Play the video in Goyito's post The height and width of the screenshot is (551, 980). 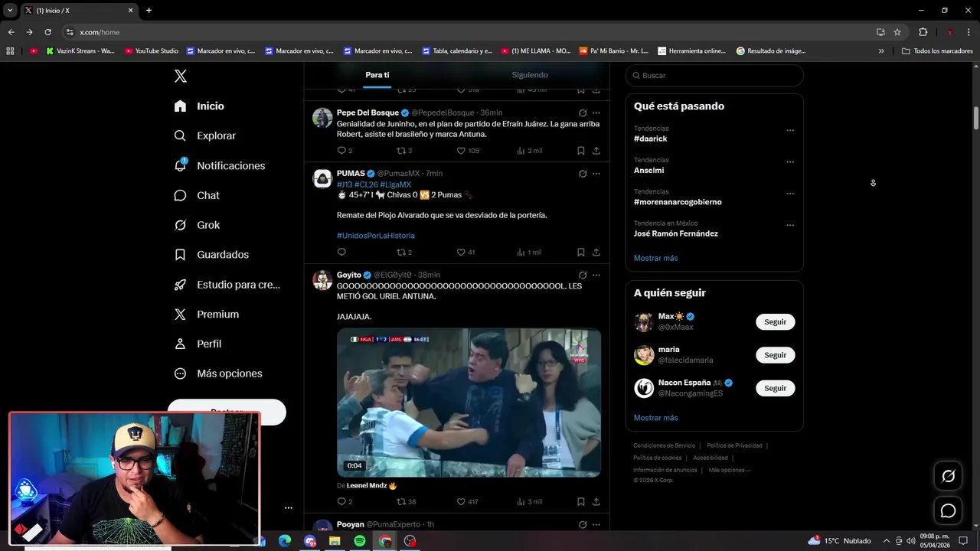coord(469,403)
